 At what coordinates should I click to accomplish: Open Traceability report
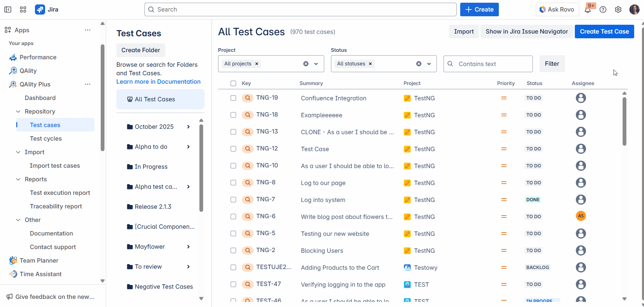coord(56,206)
